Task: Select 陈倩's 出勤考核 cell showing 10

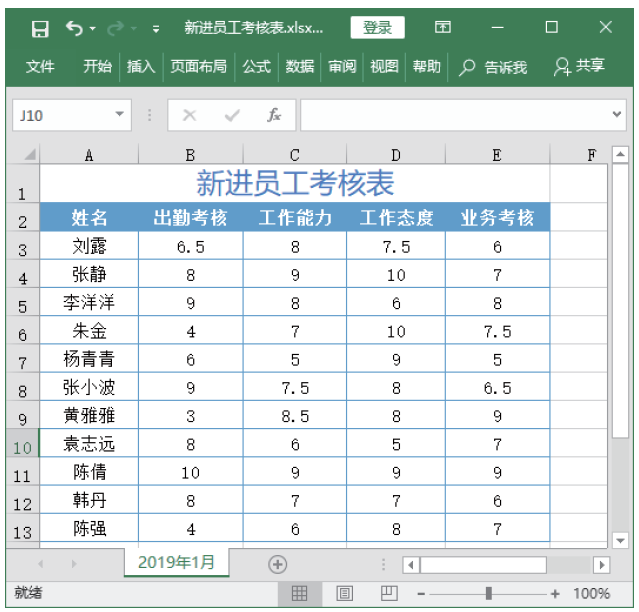Action: tap(190, 472)
